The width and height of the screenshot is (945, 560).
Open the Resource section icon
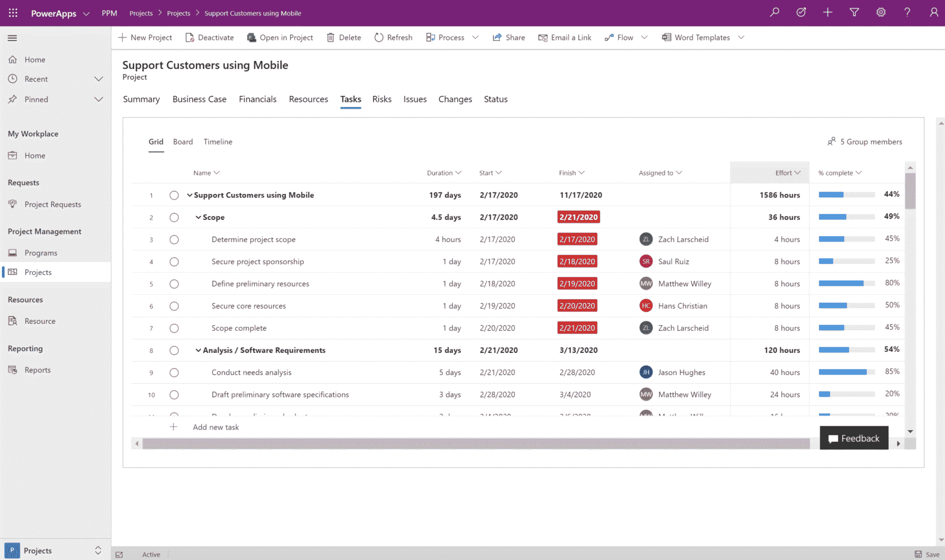pos(14,321)
